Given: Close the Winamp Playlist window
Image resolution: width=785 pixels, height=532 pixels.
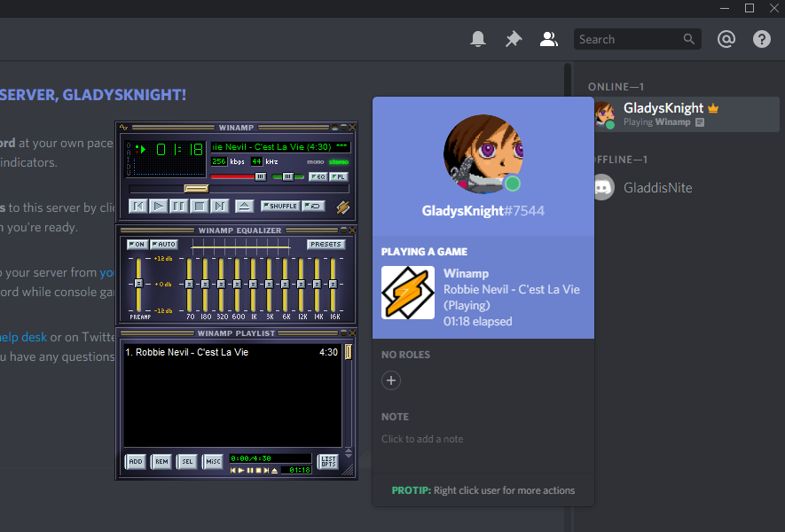Looking at the screenshot, I should (x=352, y=332).
